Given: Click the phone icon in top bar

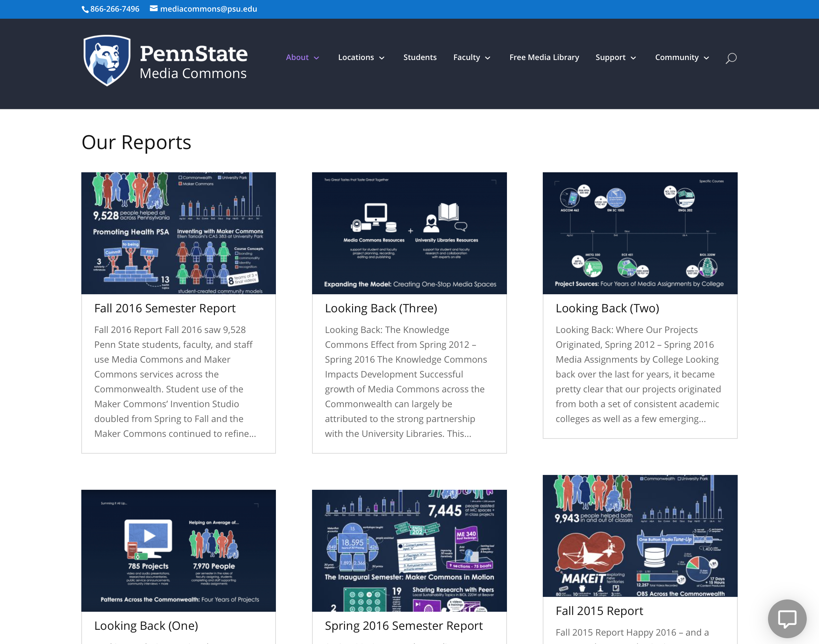Looking at the screenshot, I should point(85,9).
